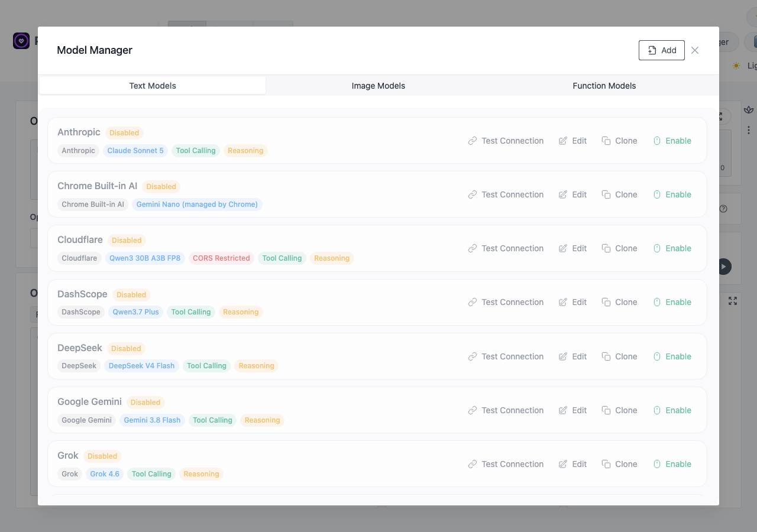This screenshot has height=532, width=757.
Task: Open the vertical three-dot menu behind the dialog
Action: [x=749, y=130]
